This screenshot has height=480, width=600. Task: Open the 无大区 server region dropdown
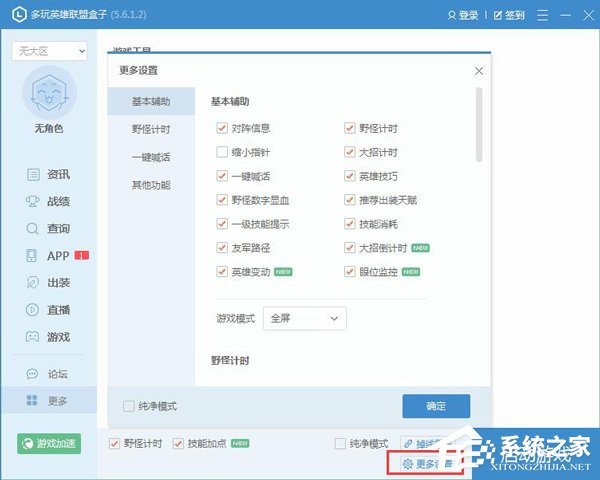pyautogui.click(x=49, y=51)
